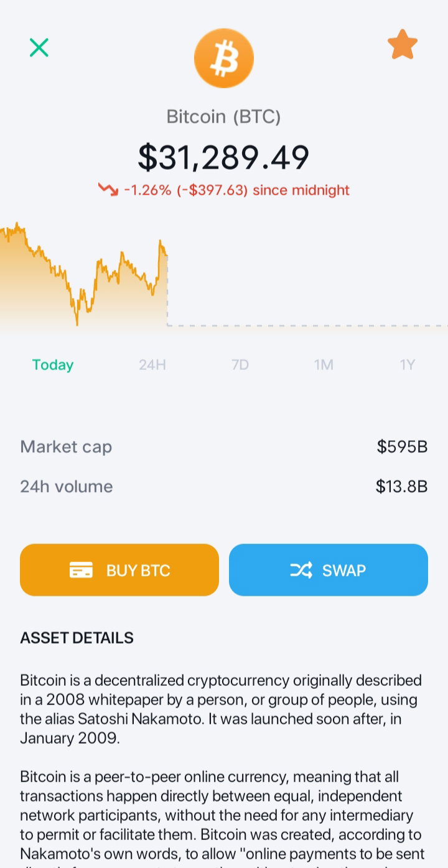Tap the BUY BTC button

[x=119, y=570]
